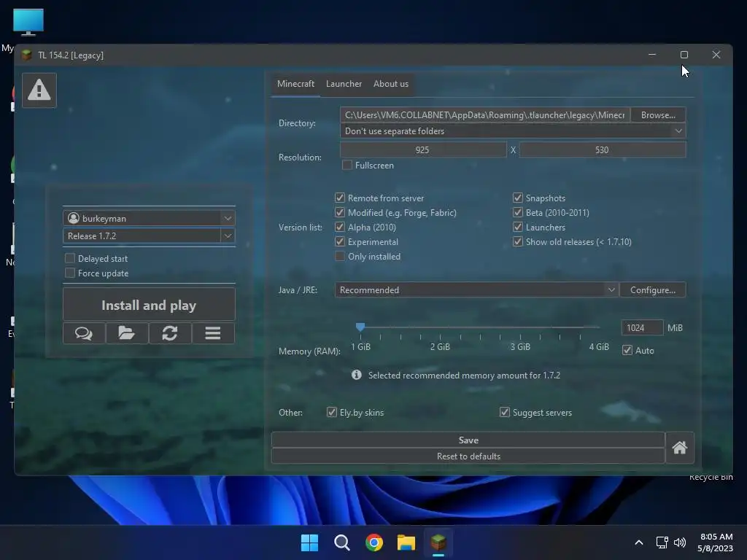Click Reset to defaults
Viewport: 747px width, 560px height.
[x=468, y=456]
